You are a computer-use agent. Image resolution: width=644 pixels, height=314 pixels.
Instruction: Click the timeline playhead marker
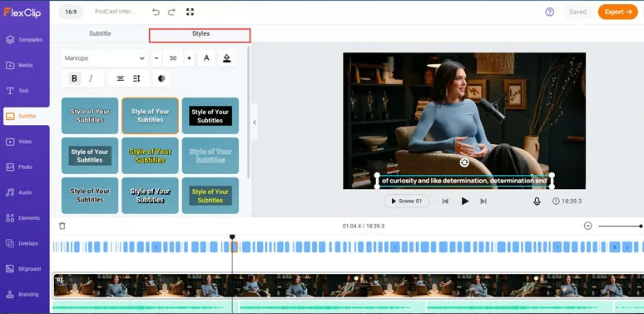[x=232, y=237]
